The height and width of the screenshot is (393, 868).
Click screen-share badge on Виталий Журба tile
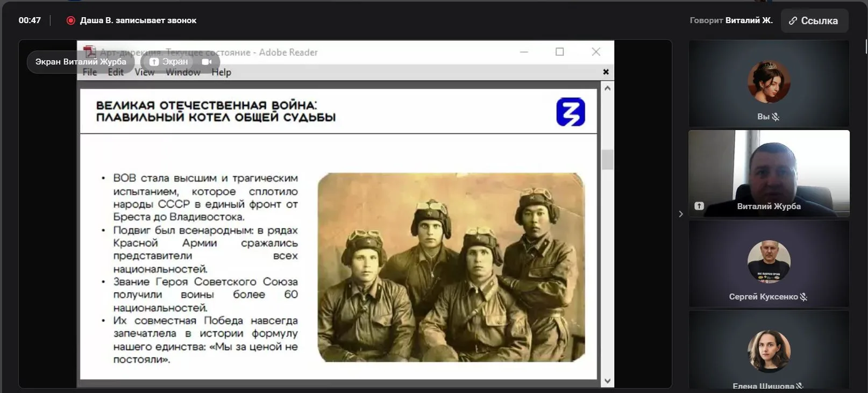pos(699,206)
